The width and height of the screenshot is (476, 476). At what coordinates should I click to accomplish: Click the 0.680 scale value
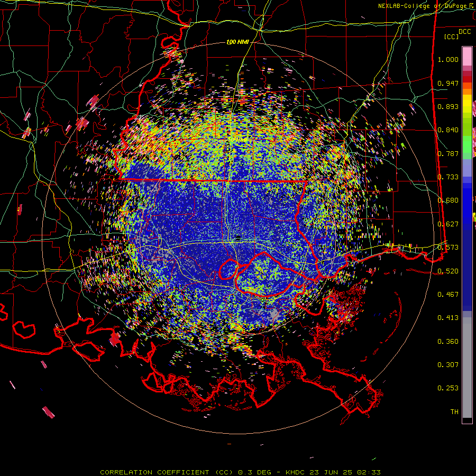click(x=448, y=200)
